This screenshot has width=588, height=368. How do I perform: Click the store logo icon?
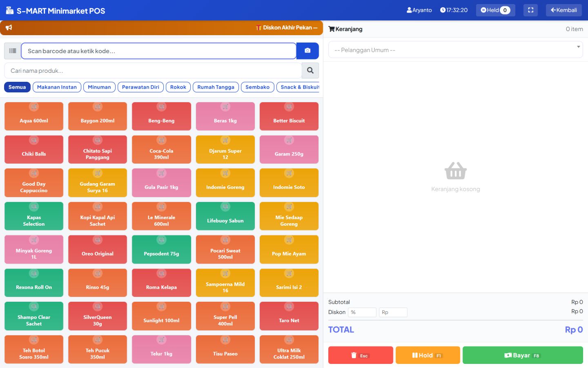coord(10,10)
